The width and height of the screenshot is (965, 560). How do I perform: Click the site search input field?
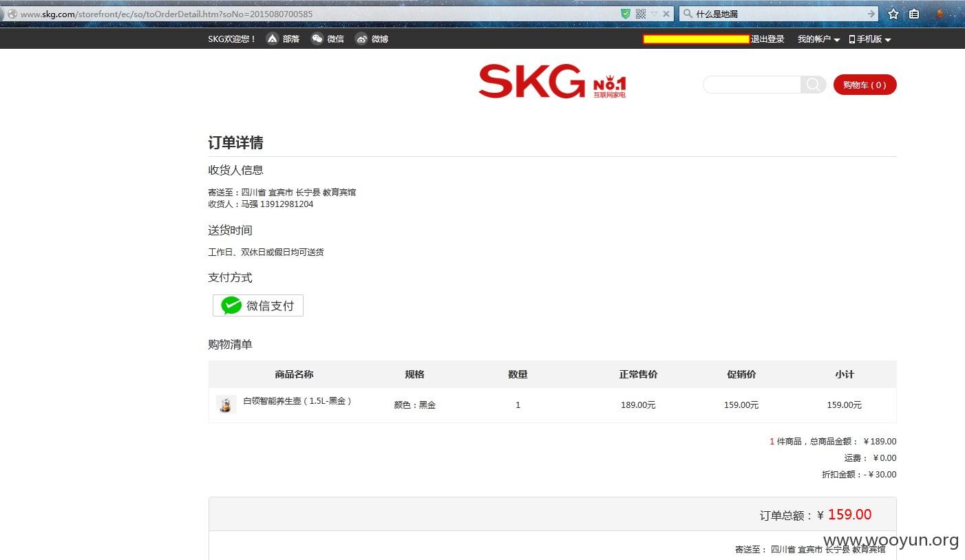pyautogui.click(x=752, y=85)
